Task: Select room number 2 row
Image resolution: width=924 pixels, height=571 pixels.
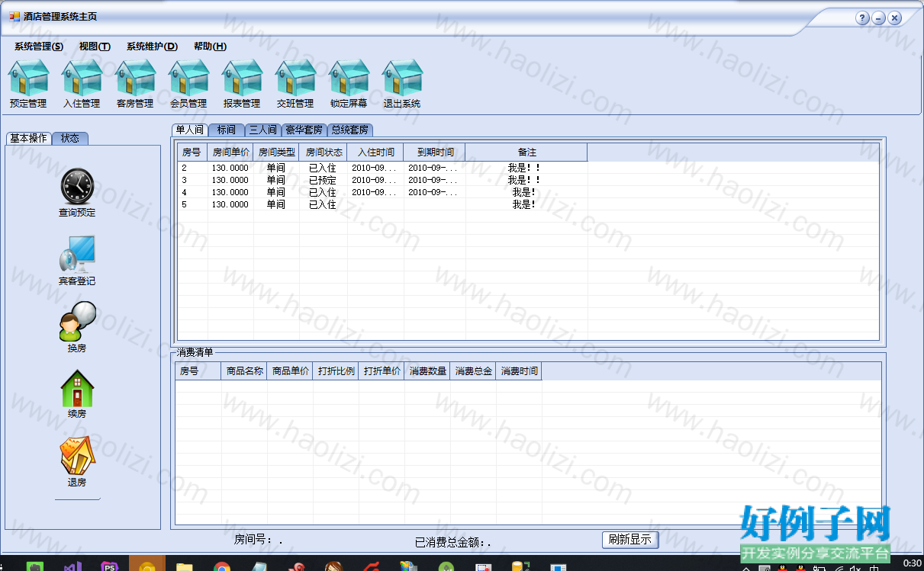Action: coord(382,168)
